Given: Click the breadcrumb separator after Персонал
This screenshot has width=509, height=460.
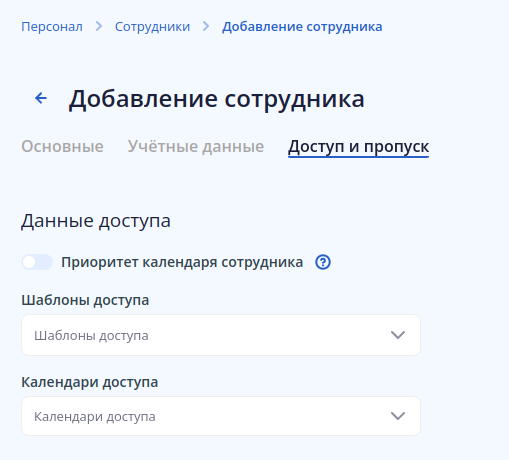Looking at the screenshot, I should click(99, 26).
